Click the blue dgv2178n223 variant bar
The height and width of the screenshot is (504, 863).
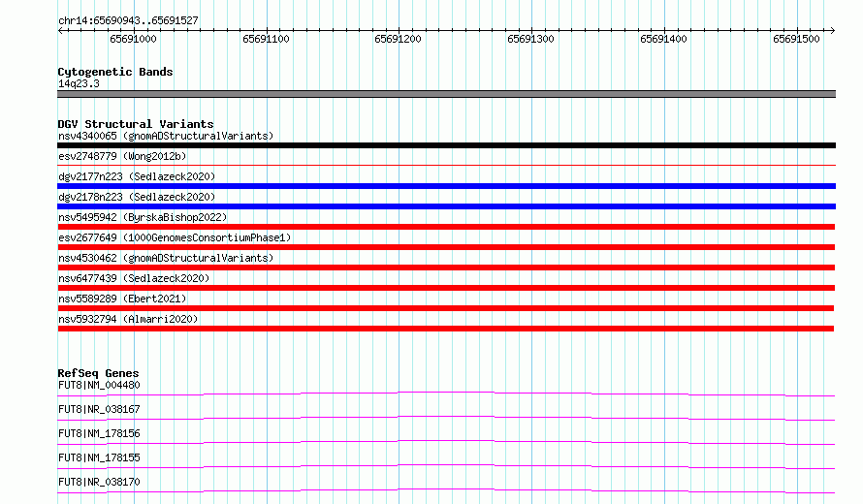point(446,206)
